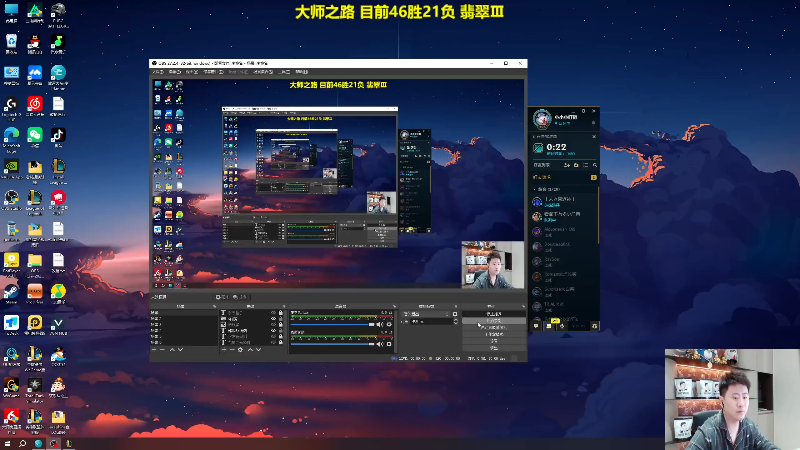Collapse the friends group header in League client

[x=548, y=189]
